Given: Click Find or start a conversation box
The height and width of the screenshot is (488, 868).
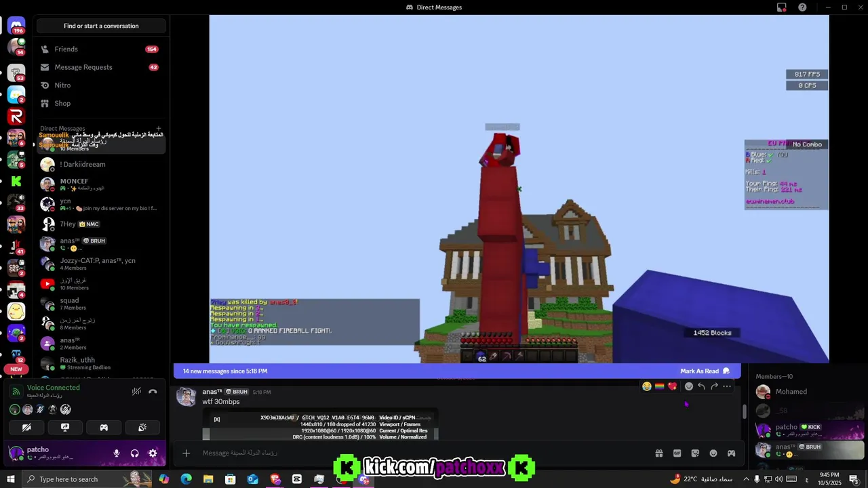Looking at the screenshot, I should point(101,26).
